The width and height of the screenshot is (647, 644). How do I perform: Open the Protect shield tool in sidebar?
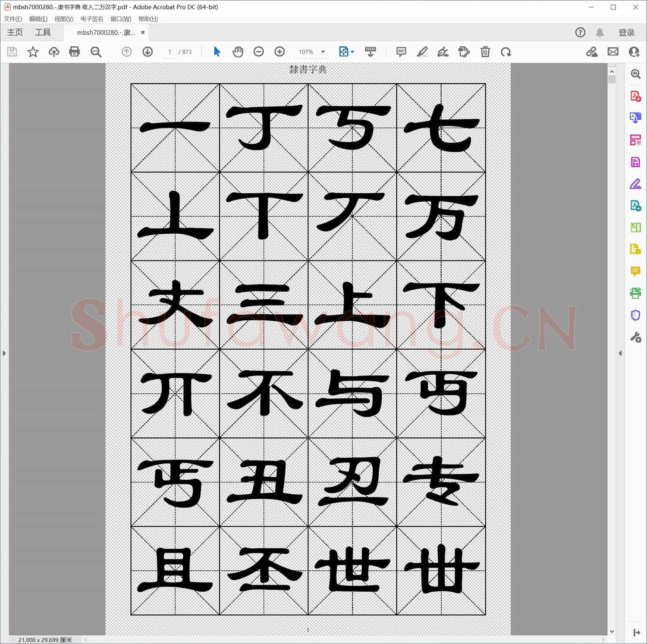(635, 315)
